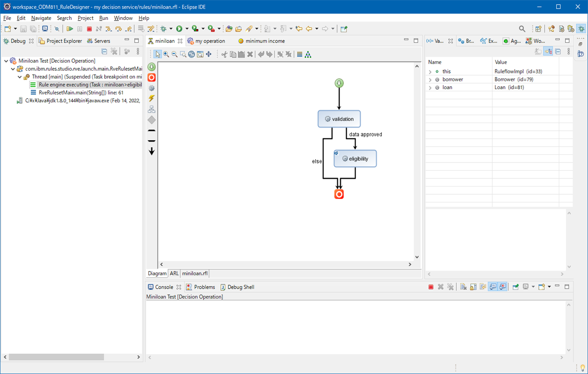
Task: Click the Resume button in debug toolbar
Action: 69,29
